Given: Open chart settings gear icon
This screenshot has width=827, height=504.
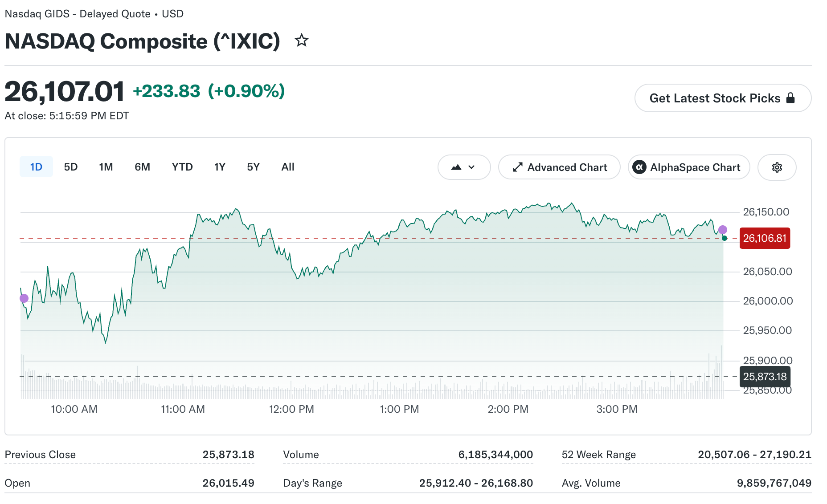Looking at the screenshot, I should click(777, 167).
